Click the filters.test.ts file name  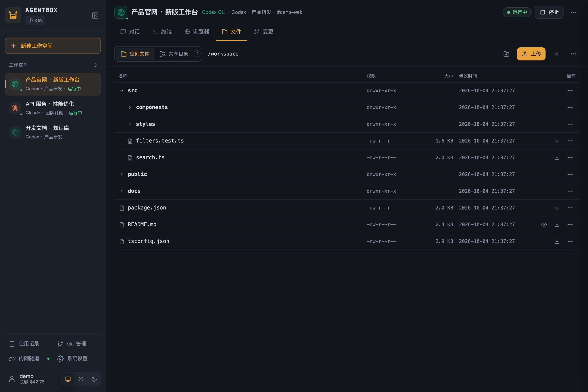(x=160, y=141)
